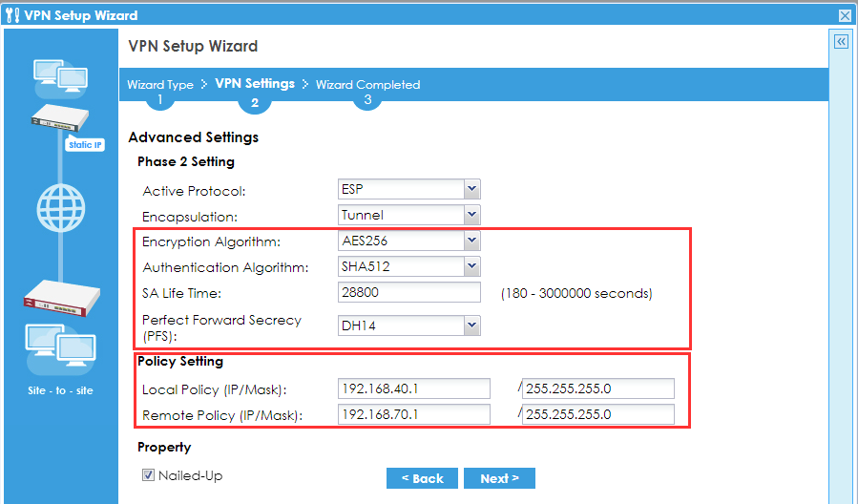The height and width of the screenshot is (504, 858).
Task: Click the globe internet icon
Action: (x=61, y=205)
